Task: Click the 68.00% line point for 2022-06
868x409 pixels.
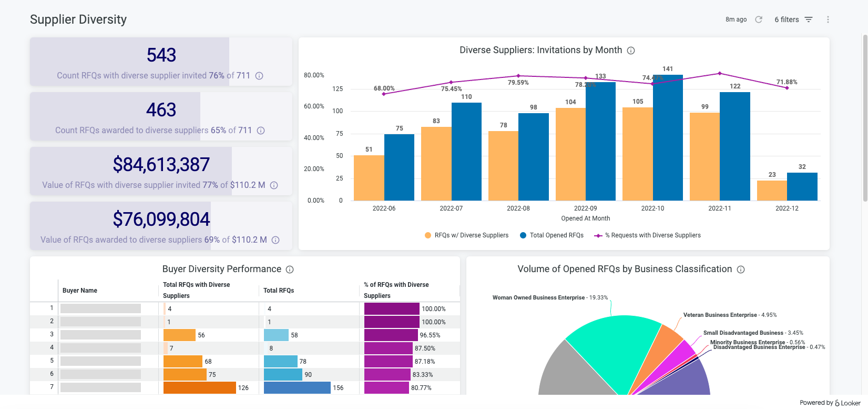Action: pos(384,94)
